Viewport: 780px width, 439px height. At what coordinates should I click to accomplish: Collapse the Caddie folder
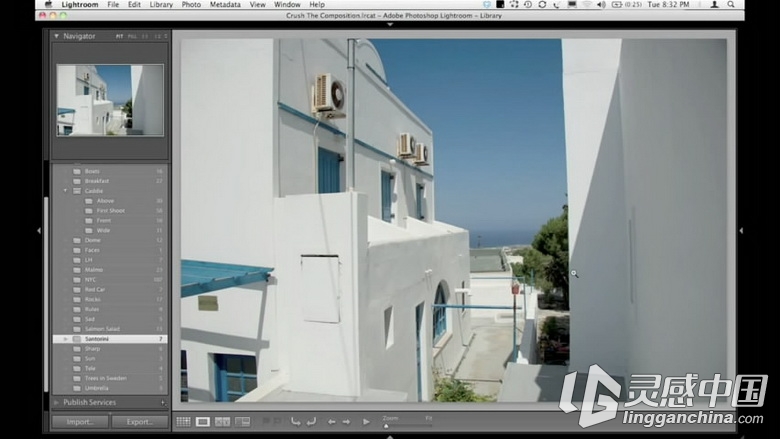[x=65, y=191]
